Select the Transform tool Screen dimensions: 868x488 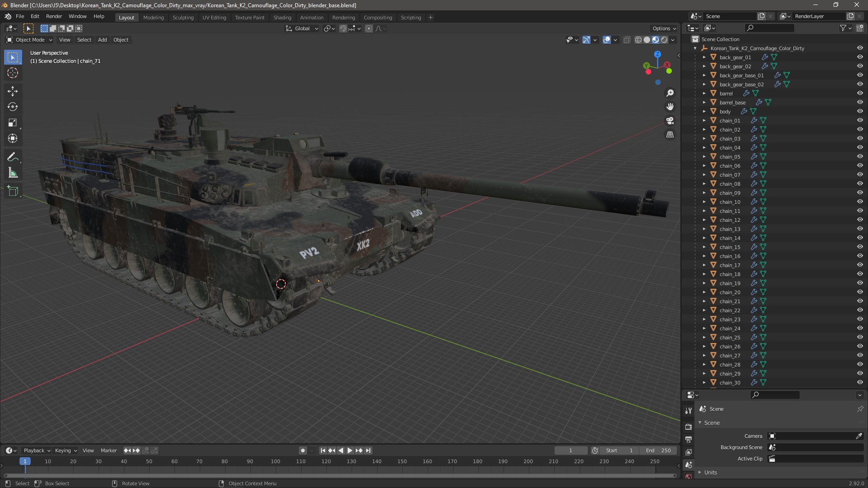13,139
